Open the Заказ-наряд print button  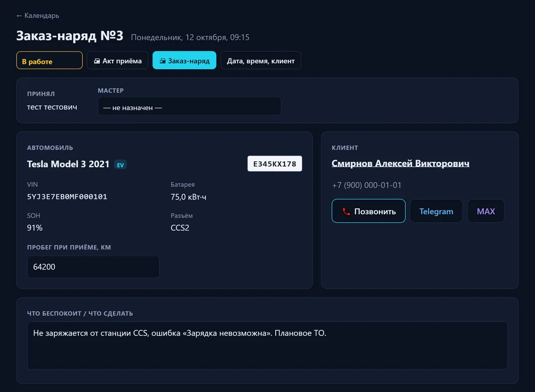(184, 60)
